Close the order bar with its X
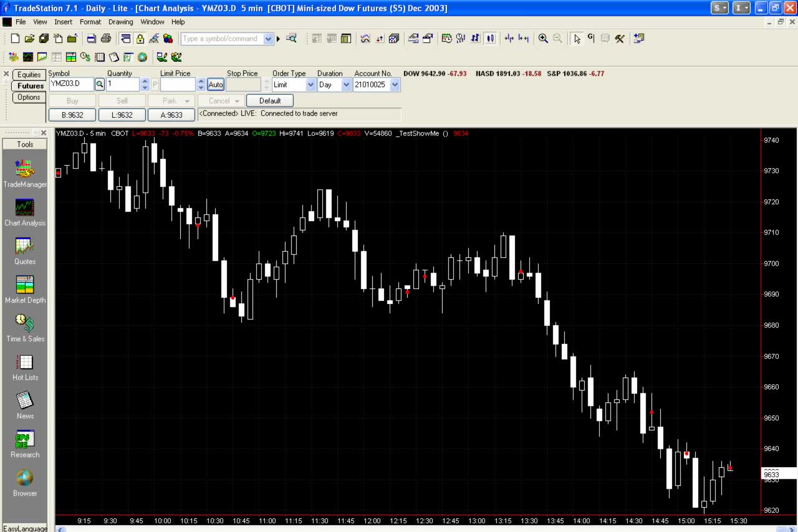The height and width of the screenshot is (532, 798). (6, 74)
